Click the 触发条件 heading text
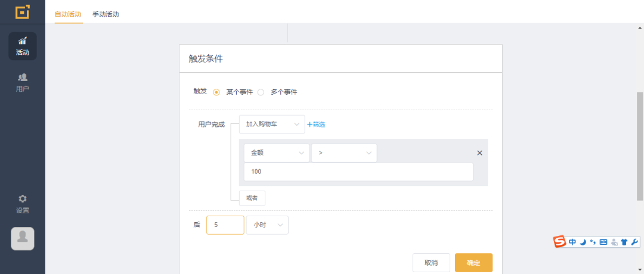This screenshot has width=644, height=274. 206,58
